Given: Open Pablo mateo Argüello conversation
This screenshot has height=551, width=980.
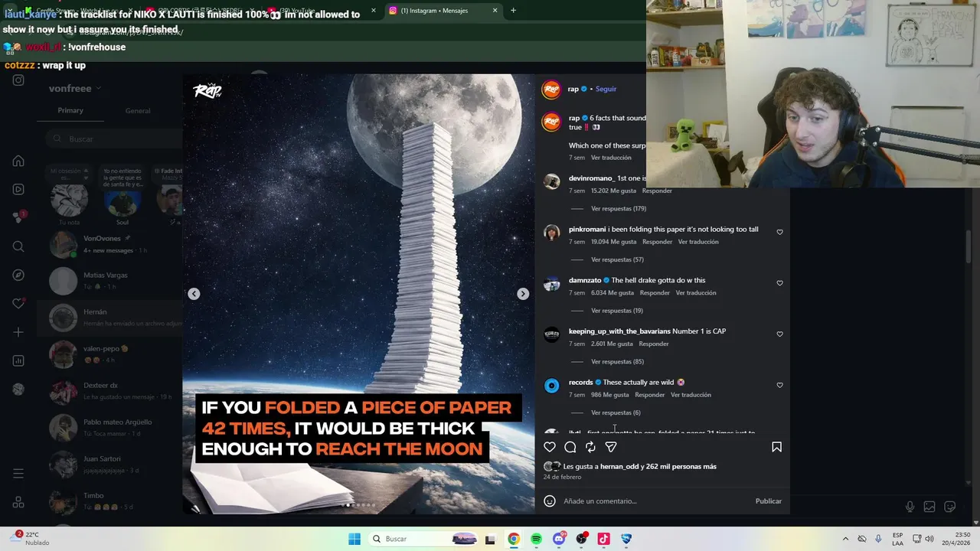Looking at the screenshot, I should (109, 428).
